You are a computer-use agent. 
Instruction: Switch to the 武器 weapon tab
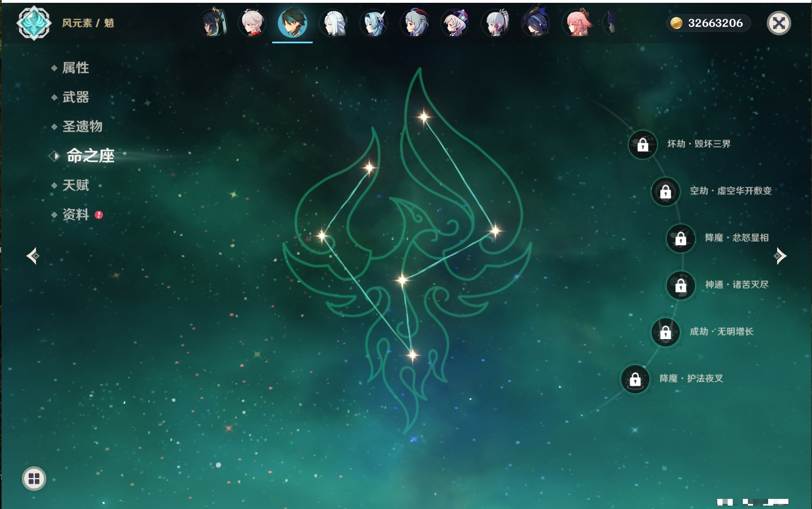click(75, 97)
